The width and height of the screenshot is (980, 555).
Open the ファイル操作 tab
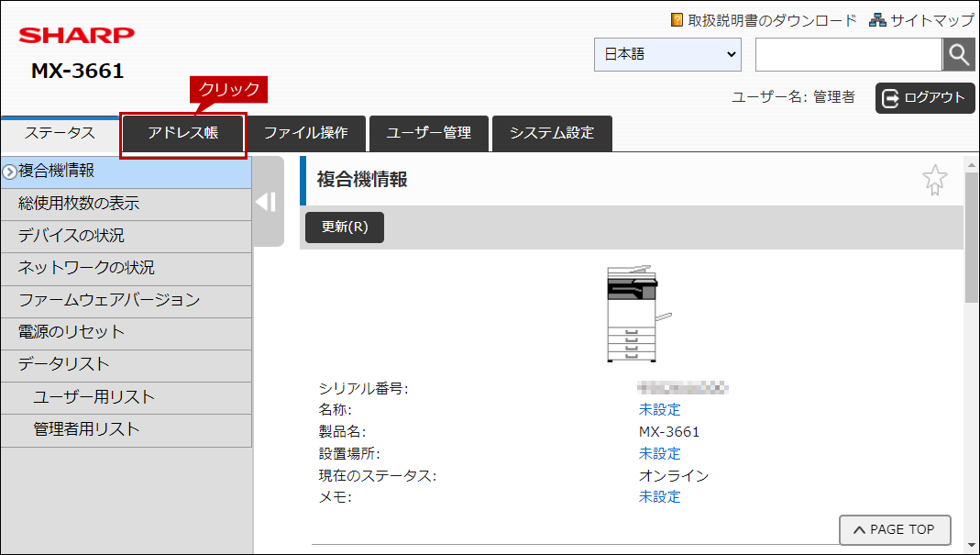305,133
